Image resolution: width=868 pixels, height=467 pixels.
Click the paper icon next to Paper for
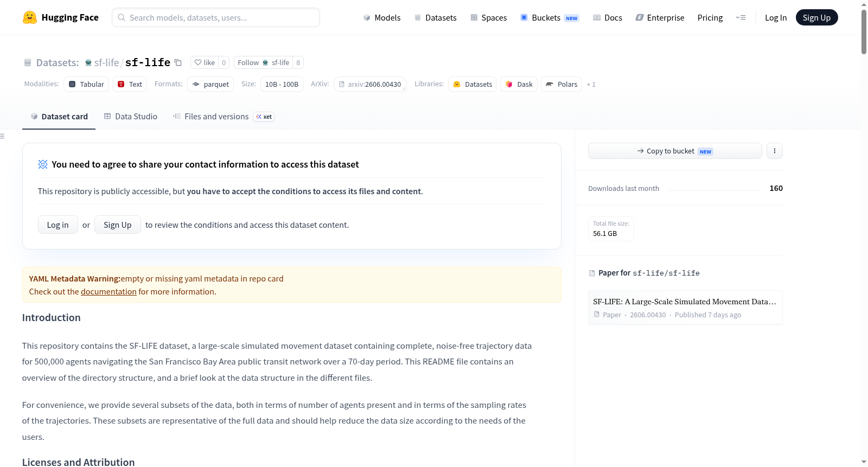pos(592,273)
